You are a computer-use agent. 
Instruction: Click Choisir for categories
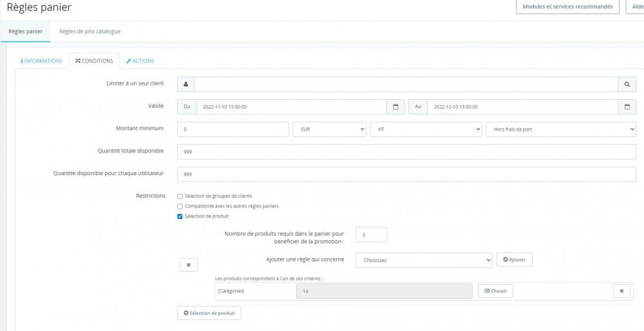(x=495, y=291)
